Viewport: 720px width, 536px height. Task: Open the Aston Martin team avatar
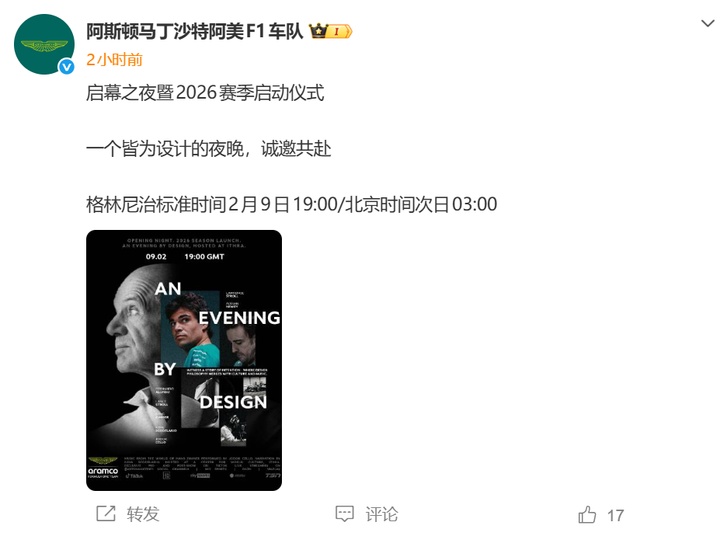[x=44, y=44]
